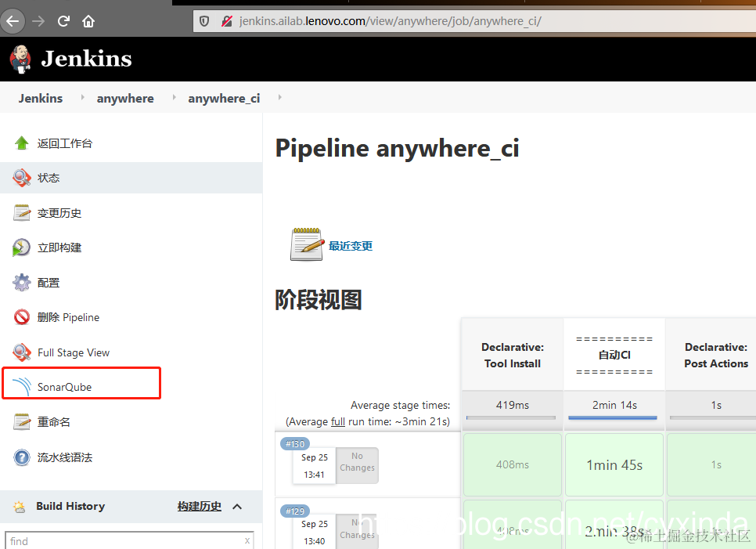
Task: Click the question mark icon for 流水线语法
Action: [22, 457]
